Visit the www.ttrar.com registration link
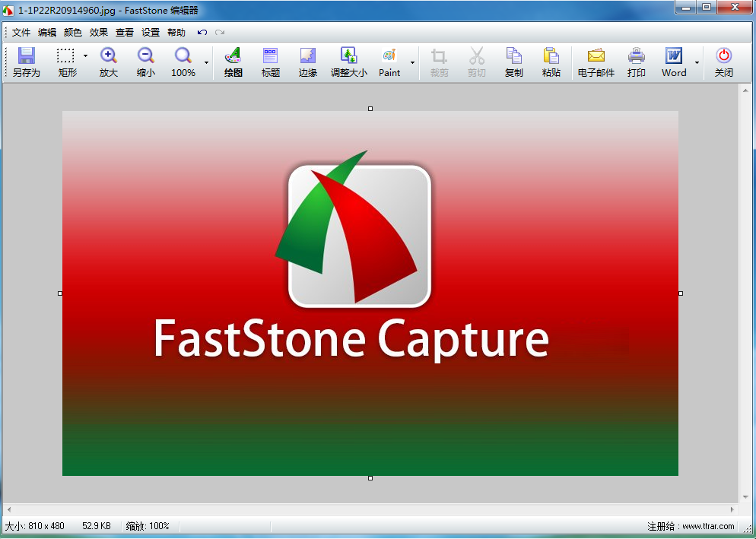Image resolution: width=756 pixels, height=539 pixels. [709, 525]
